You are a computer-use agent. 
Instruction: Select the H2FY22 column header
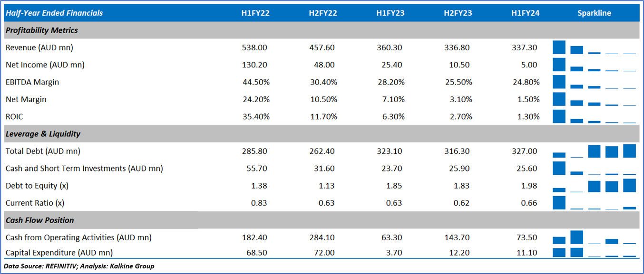[323, 13]
